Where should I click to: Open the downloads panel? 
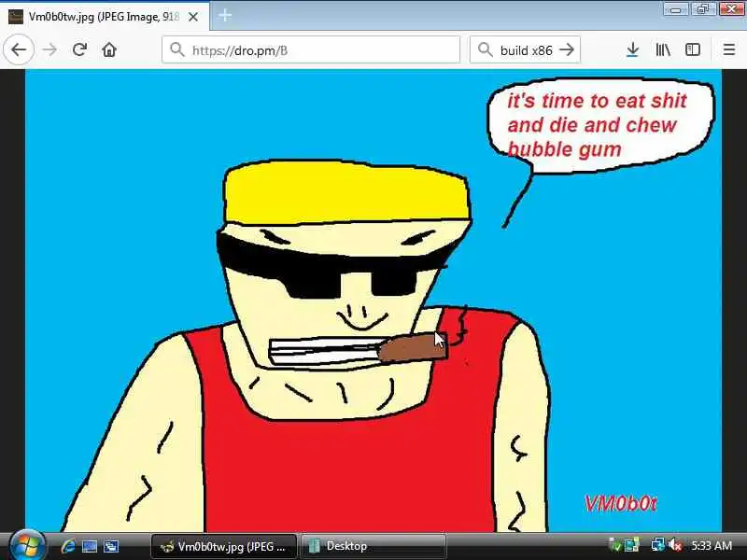point(633,49)
